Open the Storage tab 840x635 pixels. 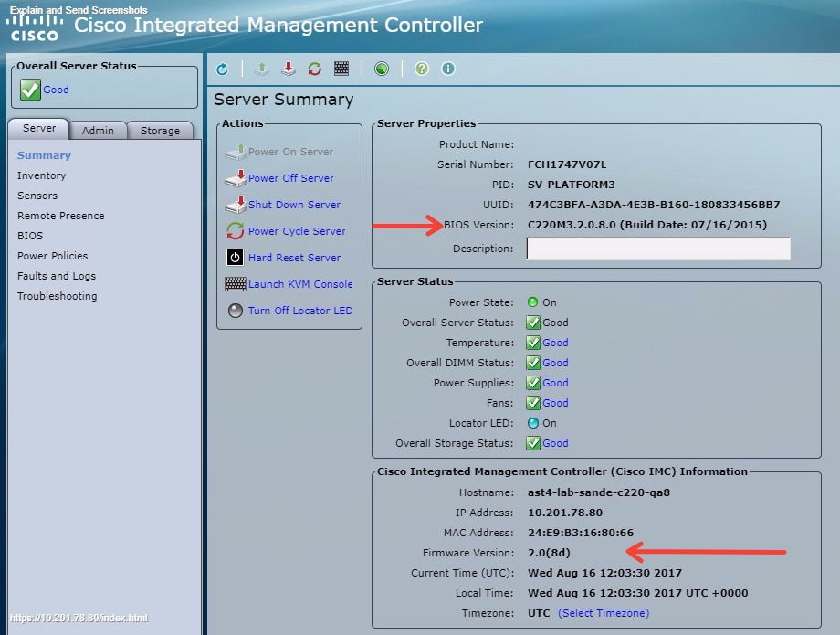160,130
